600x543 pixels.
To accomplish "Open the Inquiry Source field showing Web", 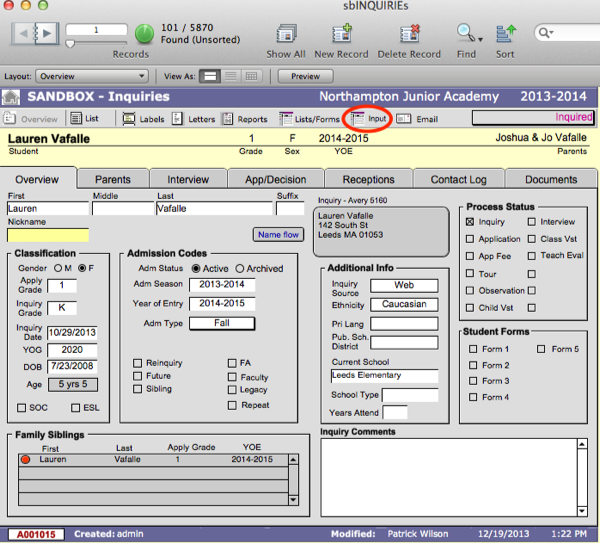I will [403, 285].
